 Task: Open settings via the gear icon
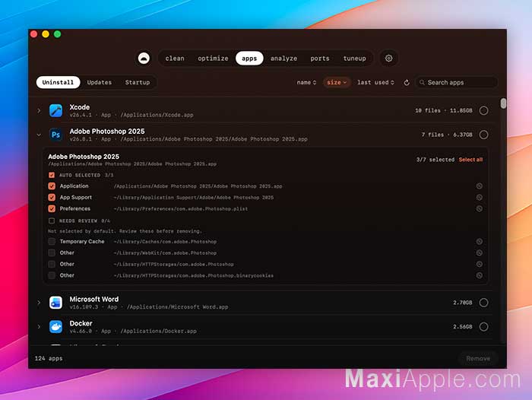(389, 59)
